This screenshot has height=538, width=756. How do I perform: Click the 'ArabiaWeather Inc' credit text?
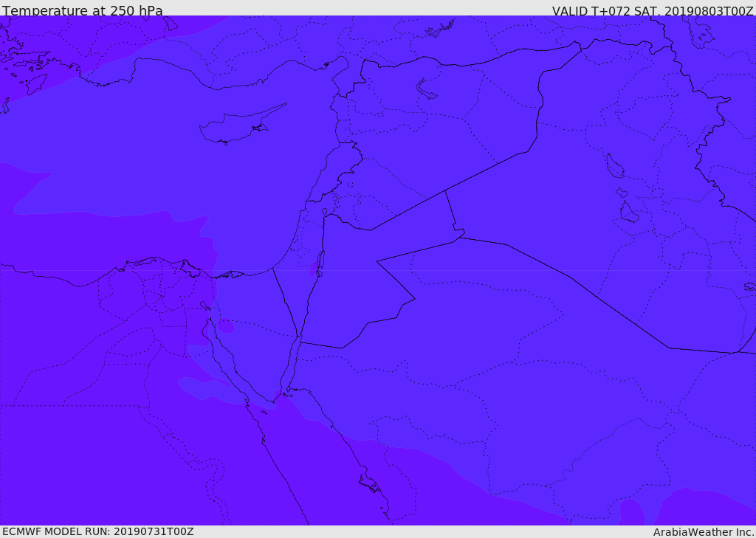pos(704,532)
